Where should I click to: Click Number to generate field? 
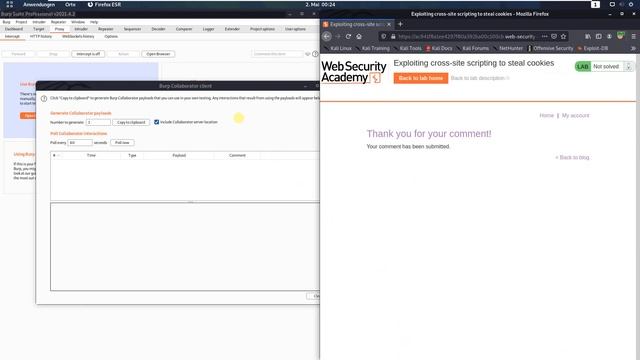tap(98, 122)
